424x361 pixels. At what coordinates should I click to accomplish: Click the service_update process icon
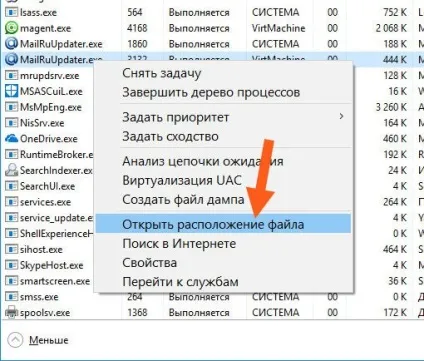coord(11,218)
